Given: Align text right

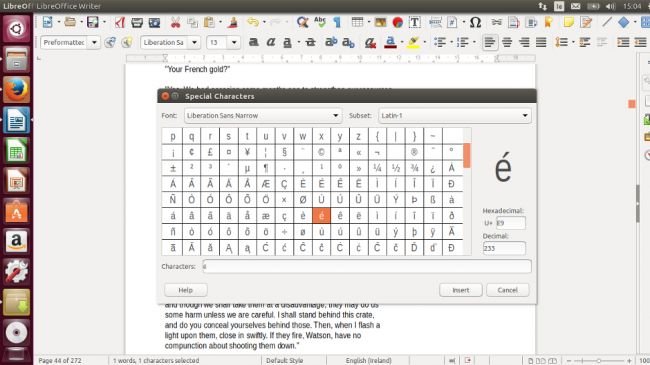Looking at the screenshot, I should (524, 42).
